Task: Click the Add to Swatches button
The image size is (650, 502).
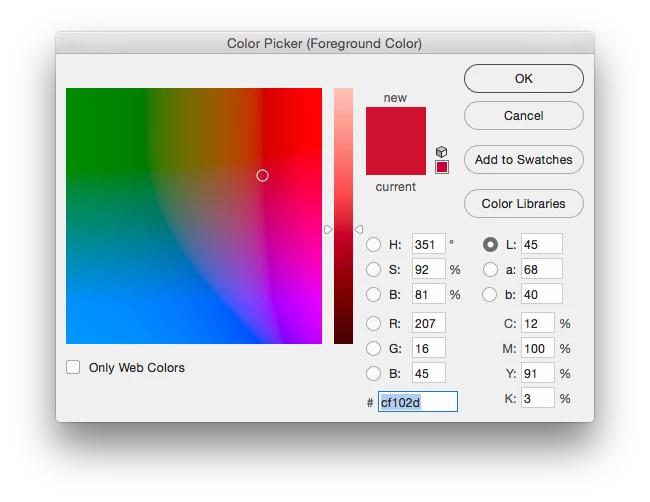Action: (524, 160)
